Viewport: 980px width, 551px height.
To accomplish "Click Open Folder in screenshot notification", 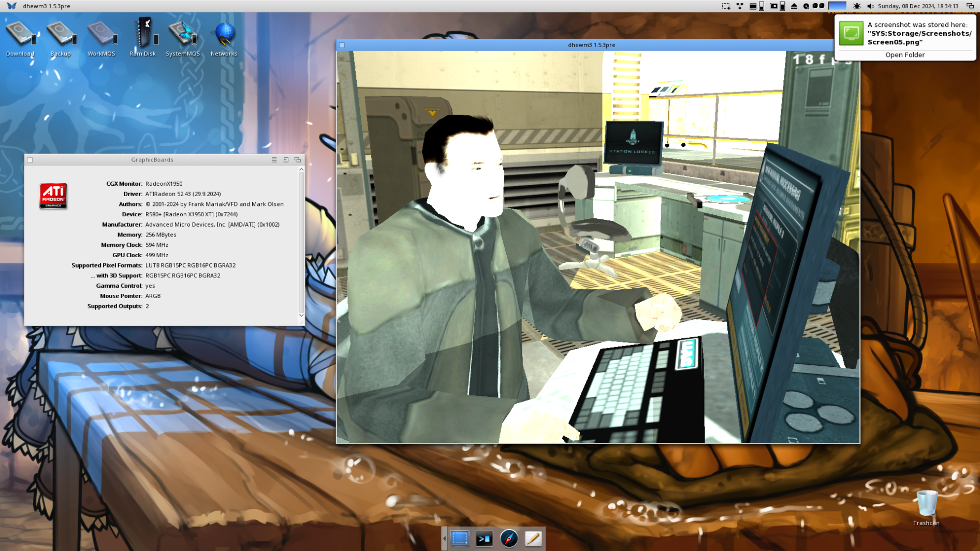I will point(904,55).
